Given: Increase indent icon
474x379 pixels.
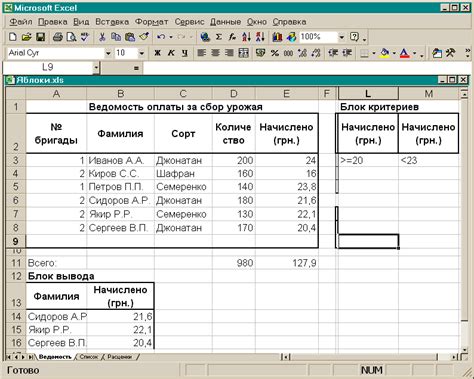Looking at the screenshot, I should pos(347,53).
